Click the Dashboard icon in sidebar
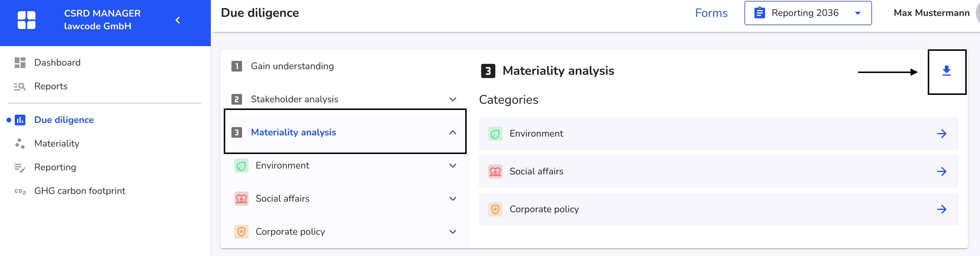The width and height of the screenshot is (980, 256). pos(20,62)
